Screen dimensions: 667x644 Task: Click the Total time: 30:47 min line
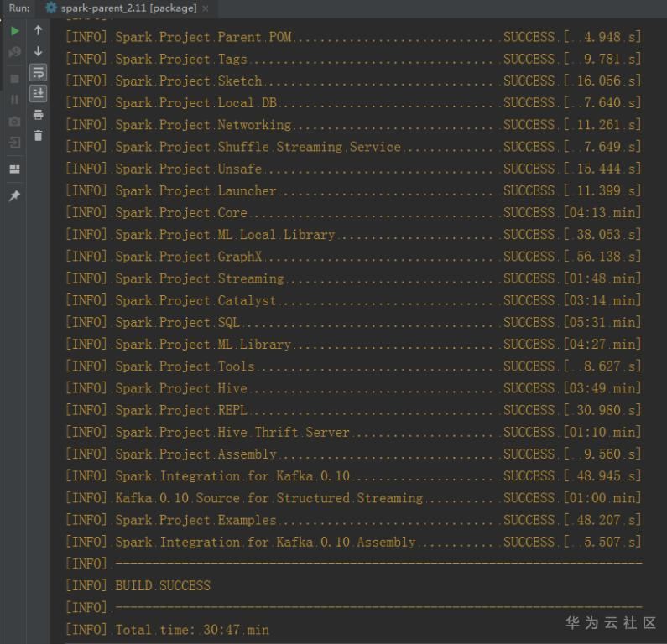167,630
